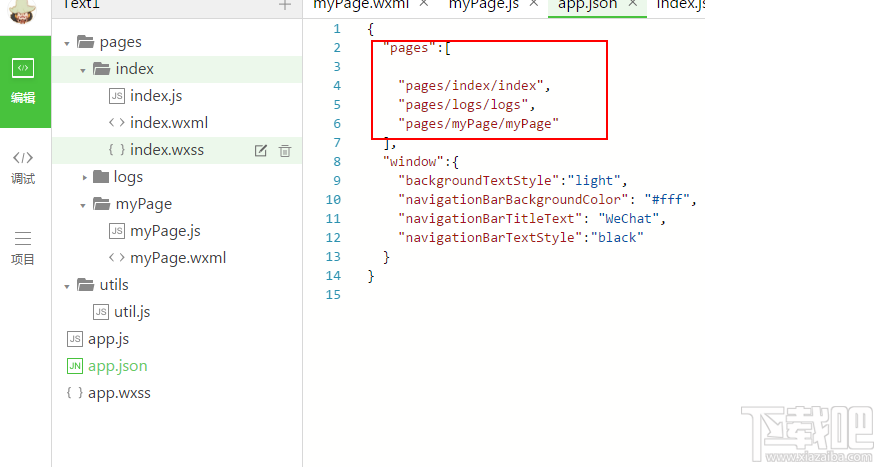Image resolution: width=881 pixels, height=467 pixels.
Task: Click the rename icon on index.wxss row
Action: pos(261,151)
